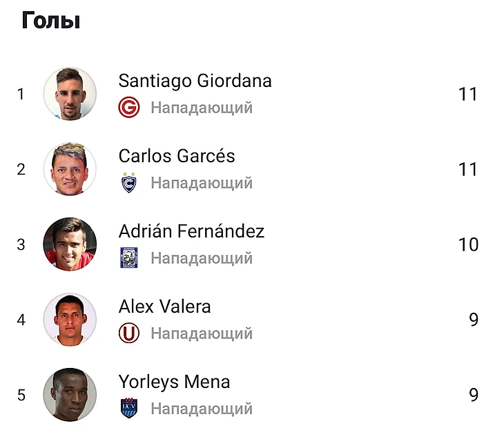Click Santiago Giordana's player photo
The height and width of the screenshot is (437, 504).
(x=70, y=94)
